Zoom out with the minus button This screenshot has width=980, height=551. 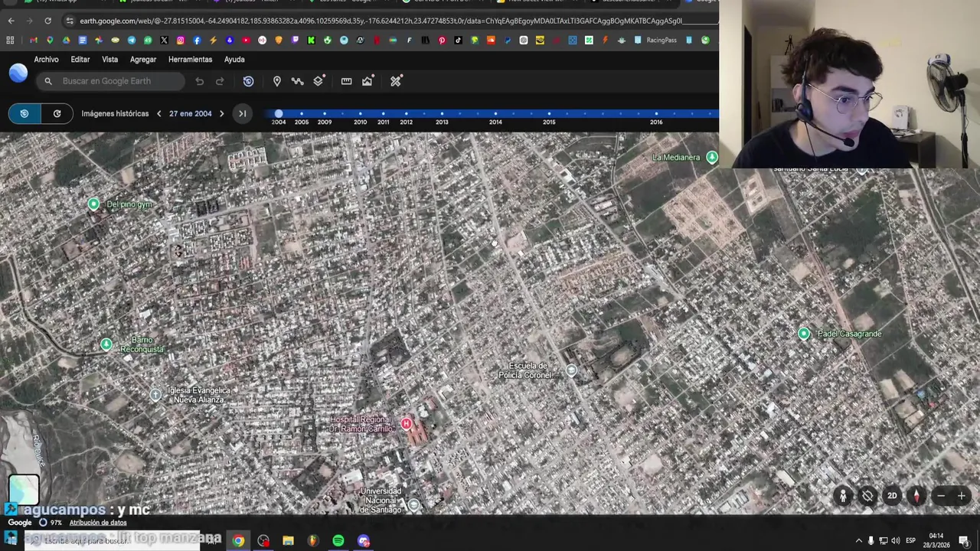pyautogui.click(x=941, y=496)
